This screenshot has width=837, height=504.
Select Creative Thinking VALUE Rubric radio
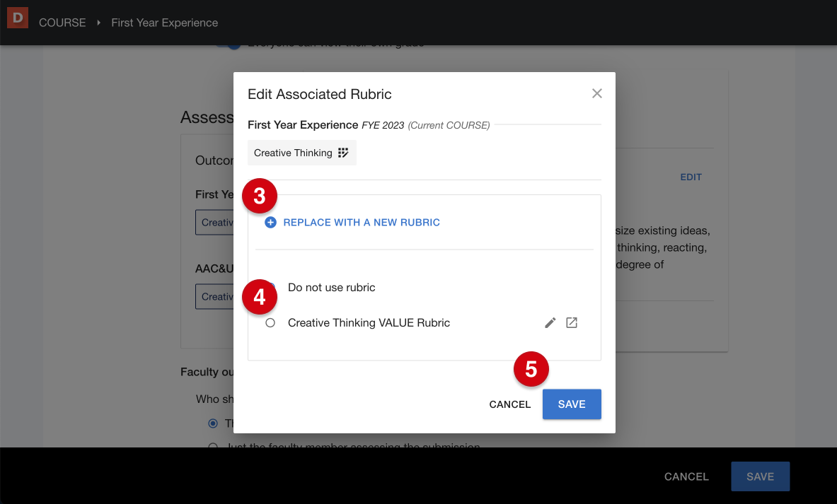pos(270,322)
